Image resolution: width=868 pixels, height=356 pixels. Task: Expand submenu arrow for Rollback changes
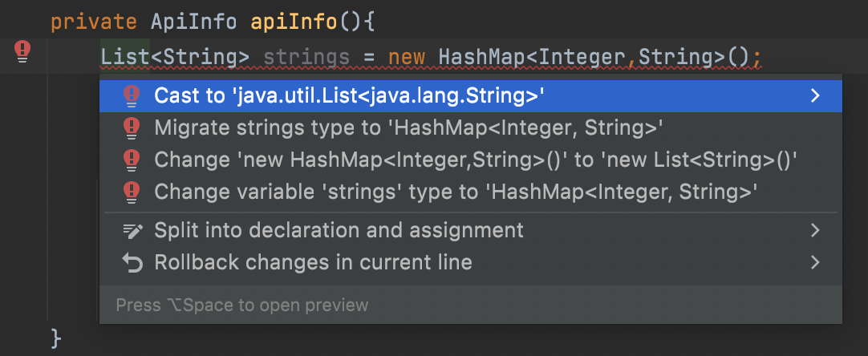point(815,262)
